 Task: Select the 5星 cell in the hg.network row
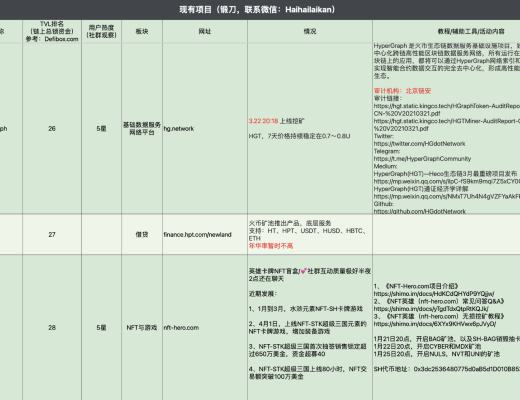tap(101, 129)
